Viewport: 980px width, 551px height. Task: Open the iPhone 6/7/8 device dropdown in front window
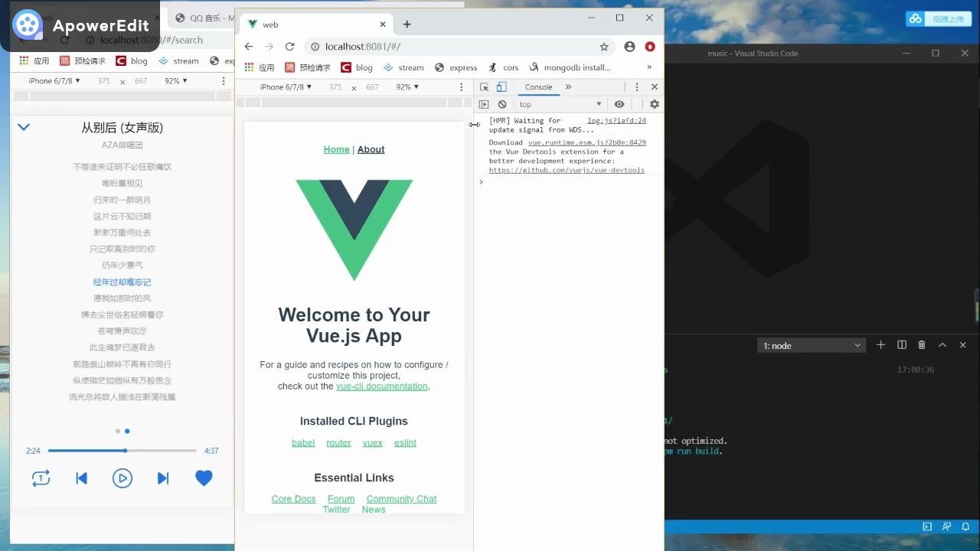[x=286, y=87]
